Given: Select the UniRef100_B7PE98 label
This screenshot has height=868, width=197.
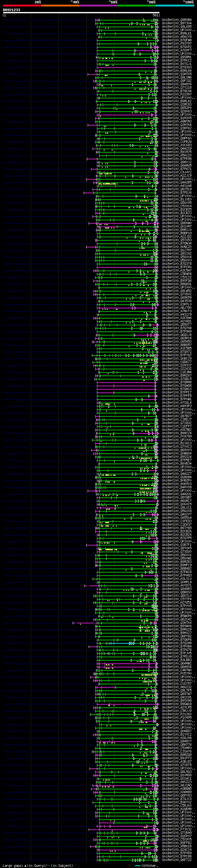Looking at the screenshot, I should pos(176,159).
